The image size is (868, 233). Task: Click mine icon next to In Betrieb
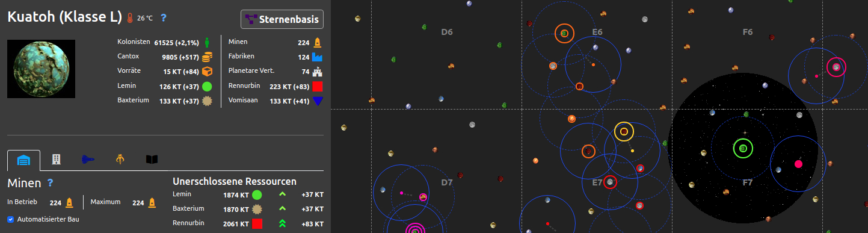(69, 203)
